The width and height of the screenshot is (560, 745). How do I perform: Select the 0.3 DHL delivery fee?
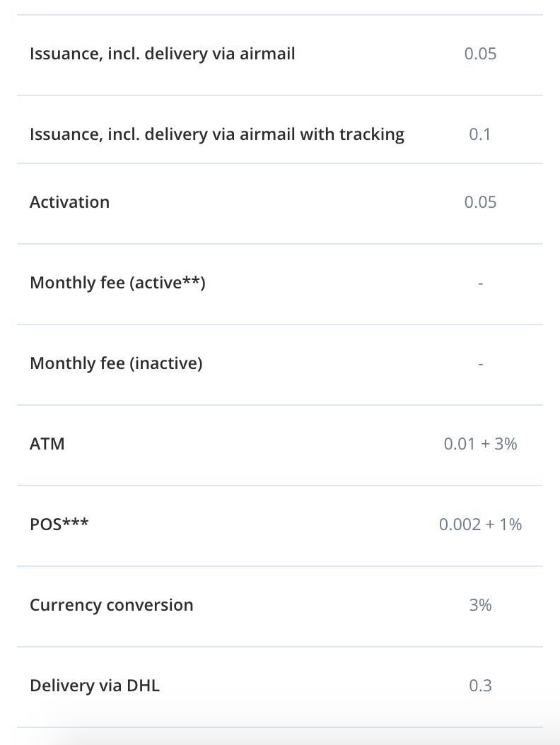tap(480, 686)
